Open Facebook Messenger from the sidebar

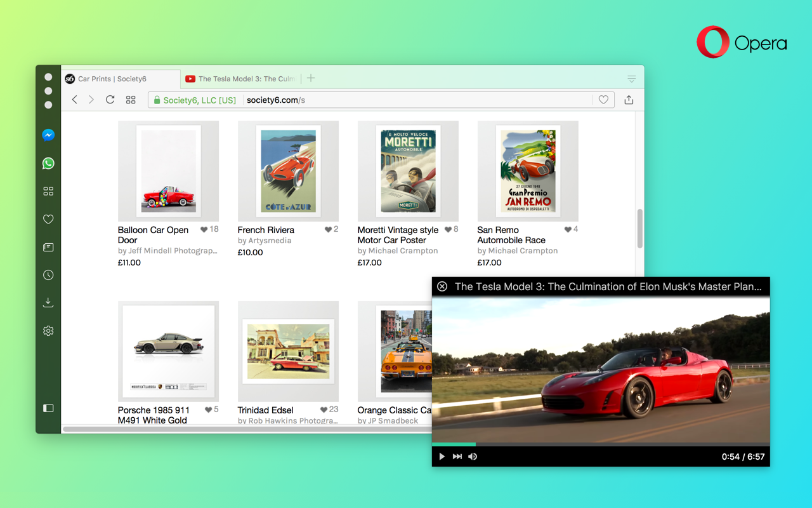click(48, 135)
